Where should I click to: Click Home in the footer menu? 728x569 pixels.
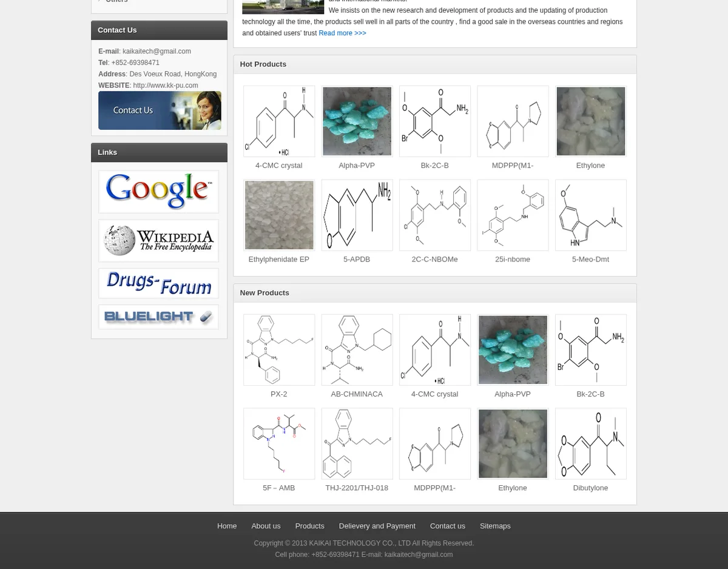227,526
